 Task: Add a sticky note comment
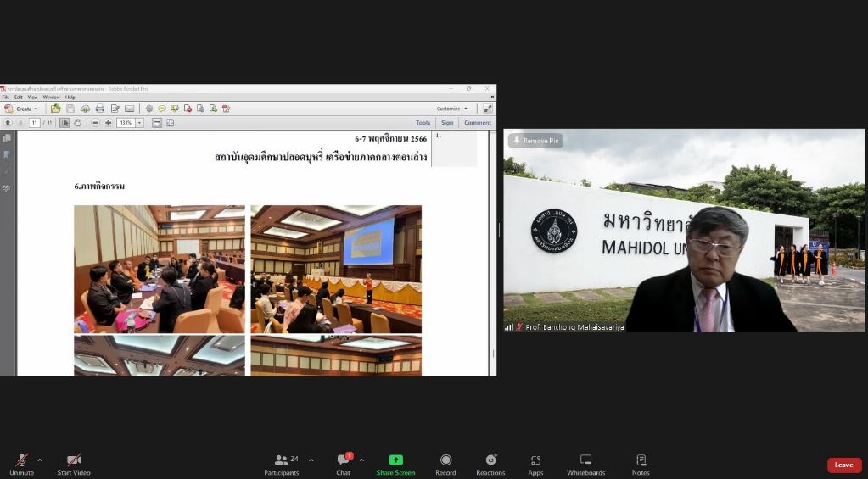[x=162, y=109]
